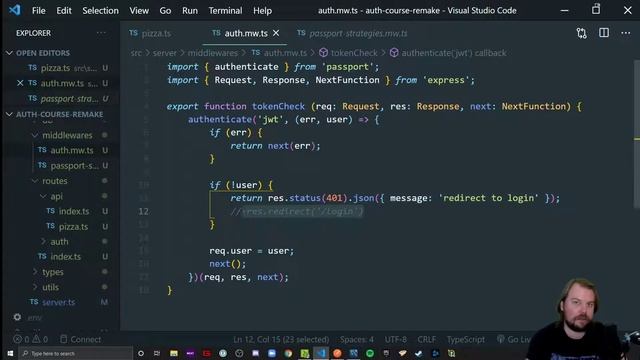Image resolution: width=640 pixels, height=360 pixels.
Task: Change indentation via Spaces: 4
Action: point(357,340)
